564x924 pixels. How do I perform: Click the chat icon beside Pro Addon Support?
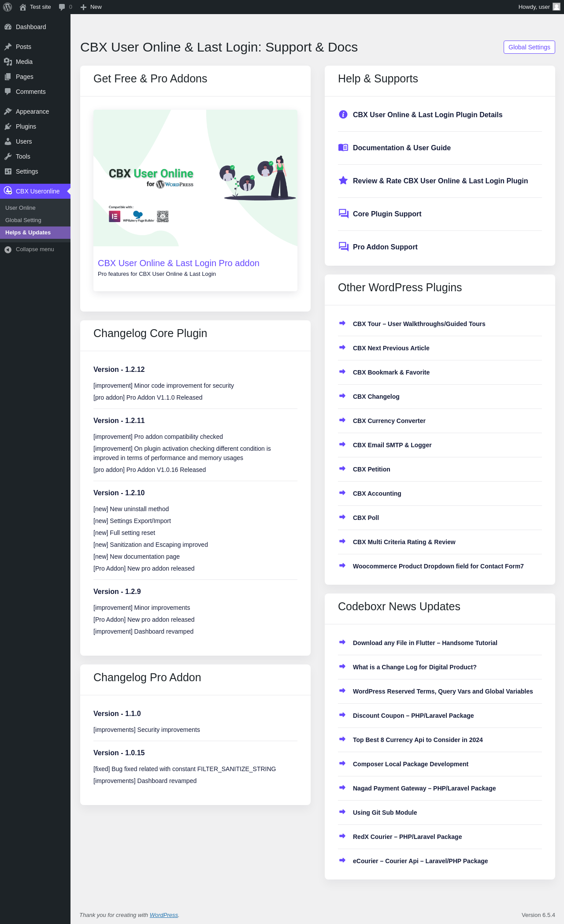[x=344, y=247]
